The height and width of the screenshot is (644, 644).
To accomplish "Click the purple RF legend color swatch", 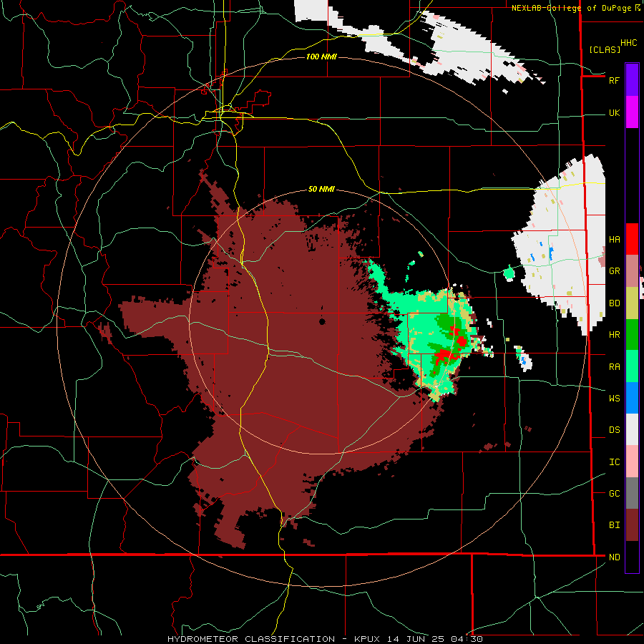I will [x=632, y=80].
